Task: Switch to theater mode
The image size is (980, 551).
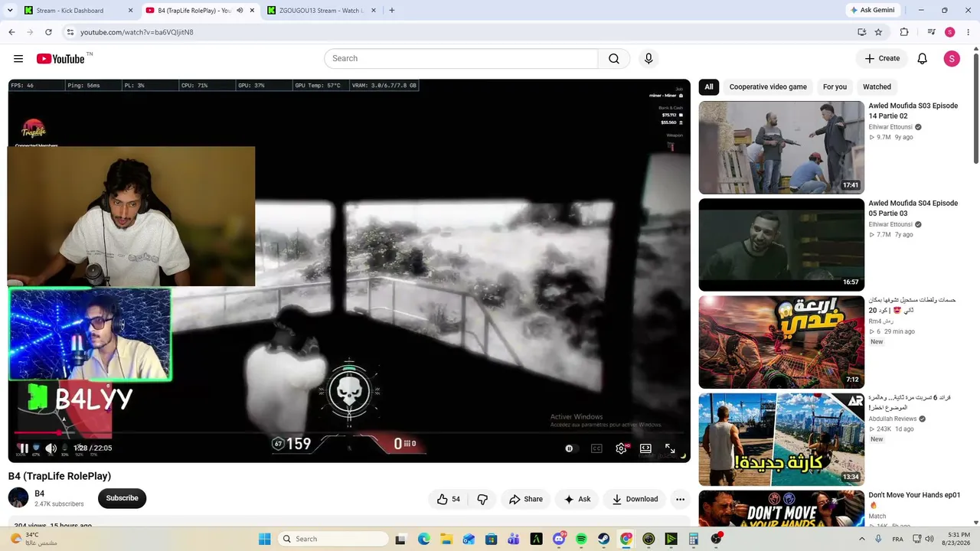Action: point(645,448)
